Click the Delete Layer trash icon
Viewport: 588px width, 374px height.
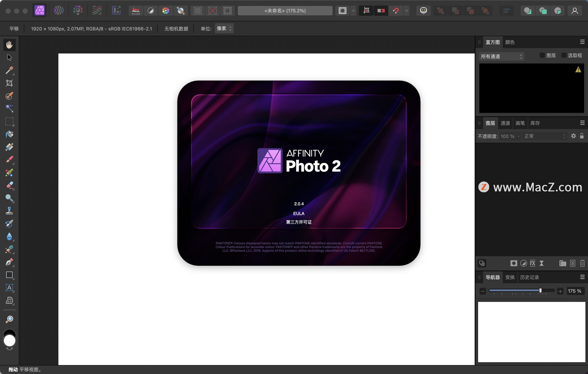(x=582, y=263)
